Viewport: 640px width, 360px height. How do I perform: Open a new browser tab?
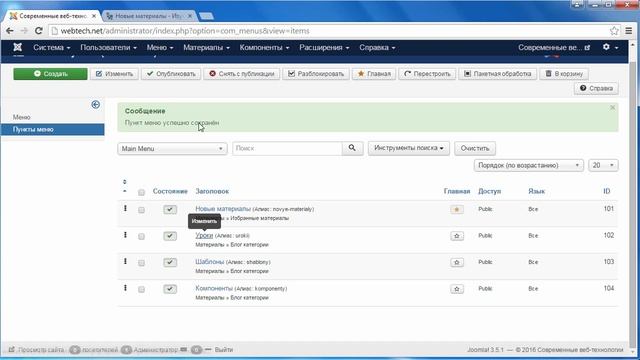[206, 16]
